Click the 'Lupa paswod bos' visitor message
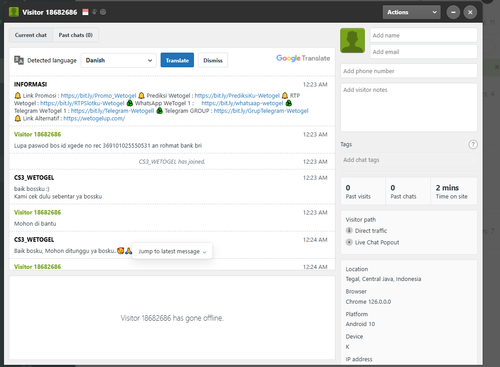 tap(108, 146)
